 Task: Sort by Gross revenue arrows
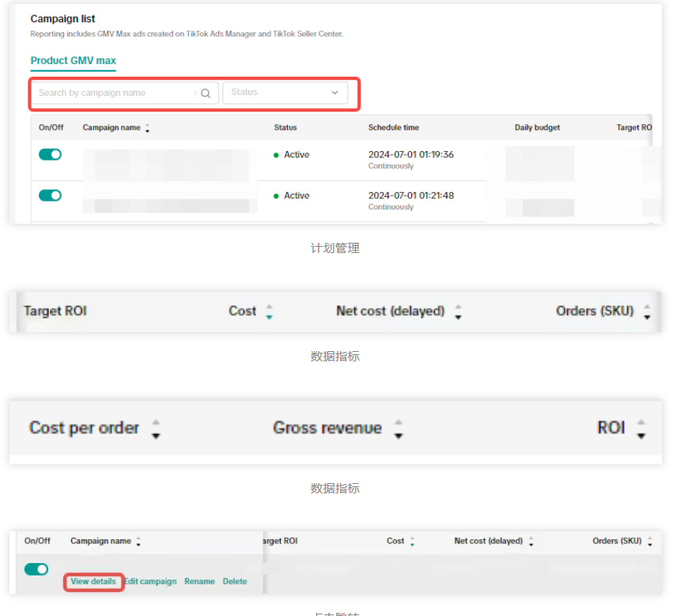click(399, 429)
